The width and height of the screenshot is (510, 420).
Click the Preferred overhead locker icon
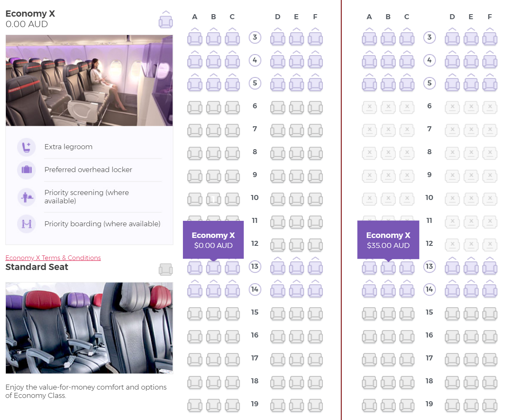[x=27, y=170]
